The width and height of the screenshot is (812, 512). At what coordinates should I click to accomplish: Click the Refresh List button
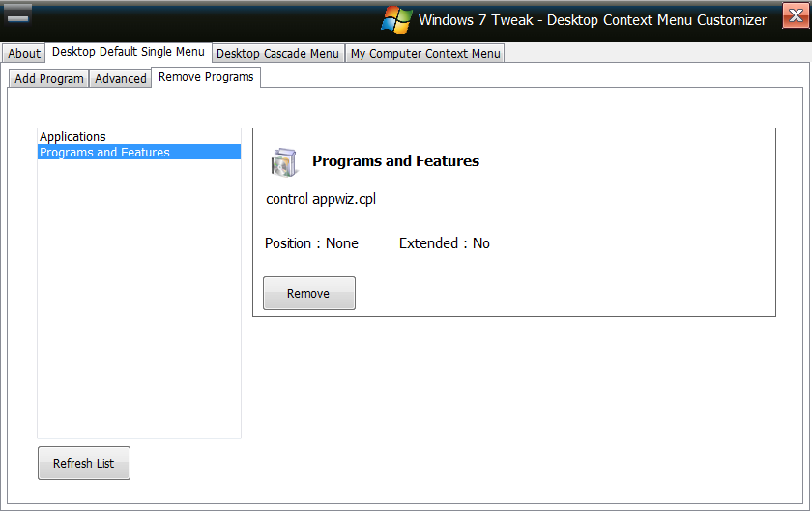tap(84, 463)
